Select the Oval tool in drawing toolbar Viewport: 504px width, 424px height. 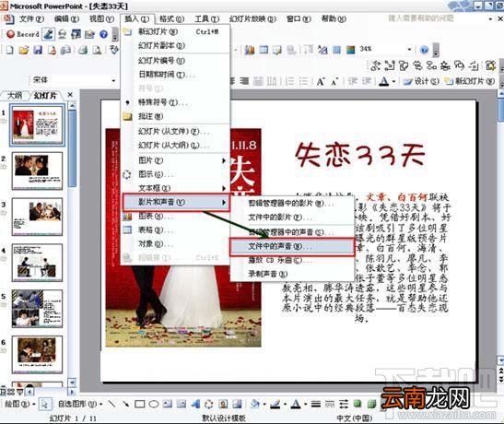(154, 404)
